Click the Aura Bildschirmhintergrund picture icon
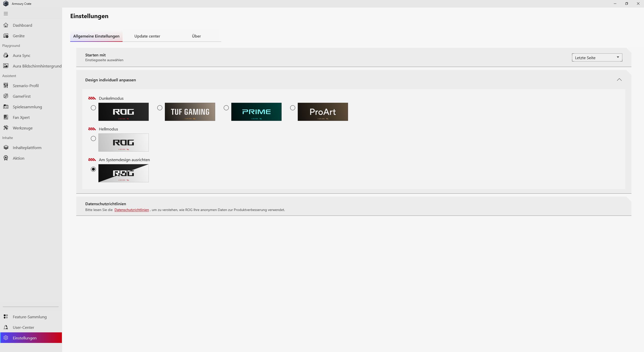The image size is (644, 352). pyautogui.click(x=6, y=66)
